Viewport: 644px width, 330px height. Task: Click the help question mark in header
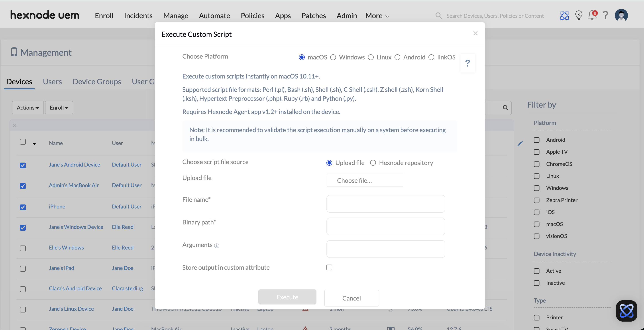[x=605, y=16]
